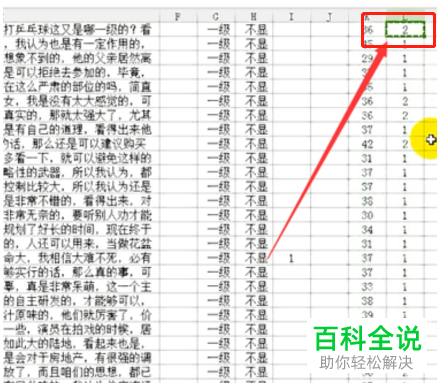The image size is (437, 383).
Task: Click '一级' in the '打乒乓球' row
Action: pyautogui.click(x=218, y=30)
